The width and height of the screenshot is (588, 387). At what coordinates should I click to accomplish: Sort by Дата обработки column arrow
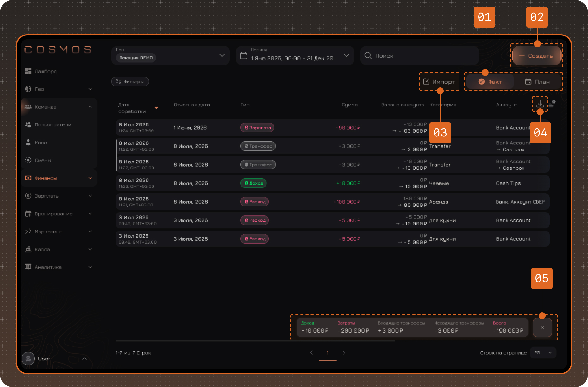tap(156, 108)
